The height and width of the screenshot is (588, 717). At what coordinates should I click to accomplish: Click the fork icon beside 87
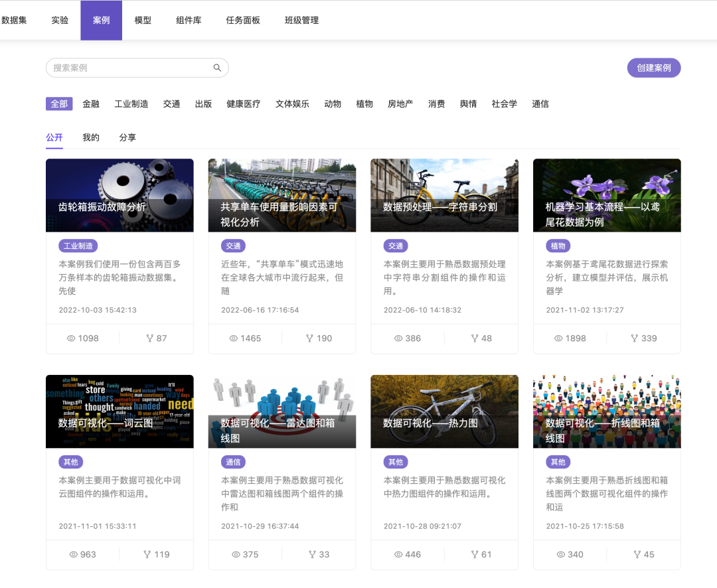click(x=149, y=338)
